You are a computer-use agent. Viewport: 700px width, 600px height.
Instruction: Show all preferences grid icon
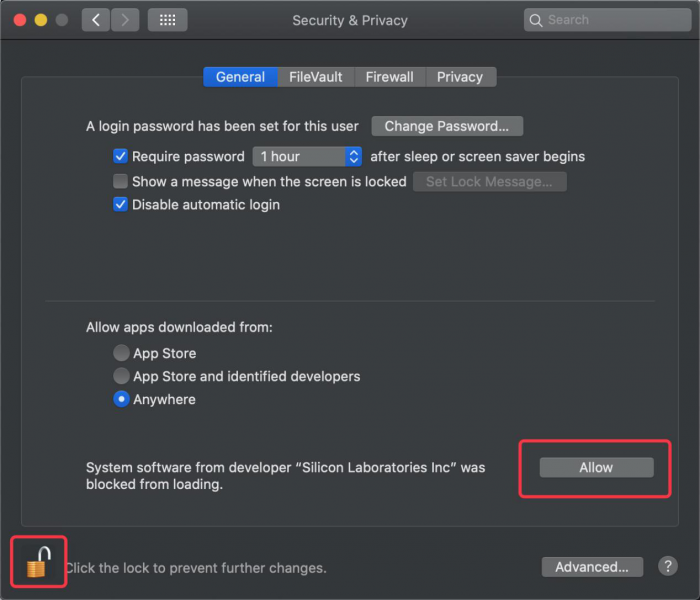click(167, 20)
